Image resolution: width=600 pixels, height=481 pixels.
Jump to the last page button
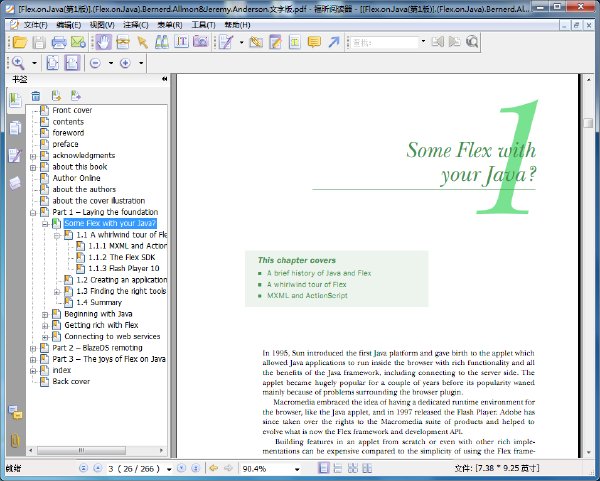(196, 468)
